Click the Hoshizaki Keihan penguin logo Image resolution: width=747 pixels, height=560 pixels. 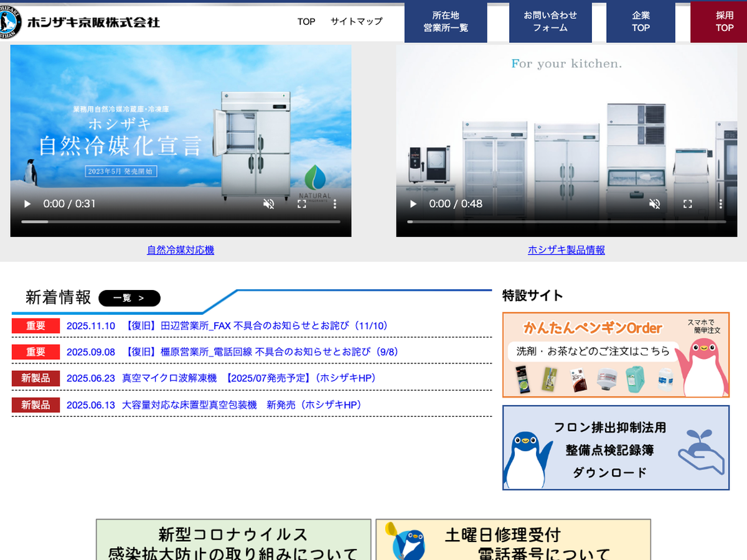tap(11, 22)
